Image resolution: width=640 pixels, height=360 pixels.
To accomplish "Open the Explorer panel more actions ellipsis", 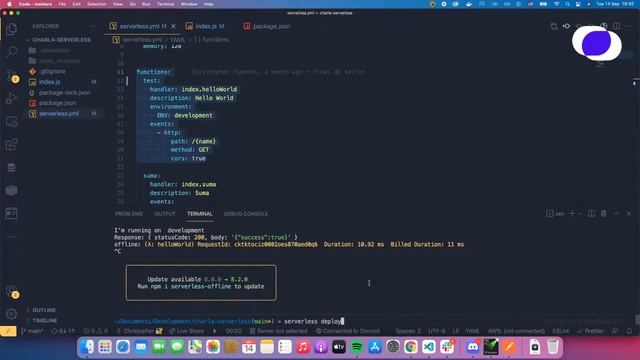I will [x=93, y=26].
